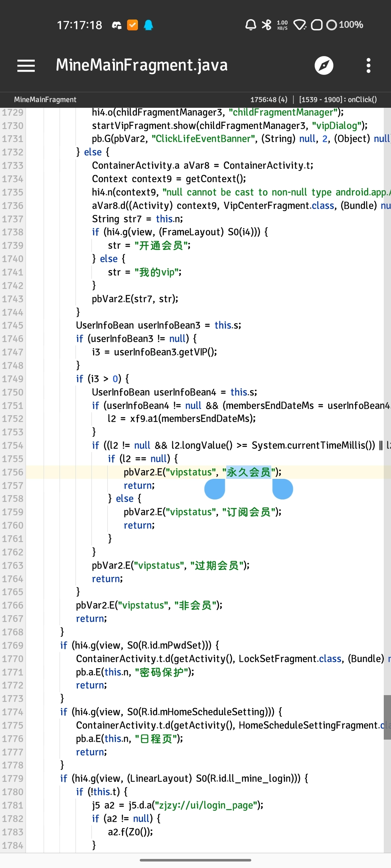Grab the right text selection handle
The width and height of the screenshot is (391, 868).
(282, 489)
